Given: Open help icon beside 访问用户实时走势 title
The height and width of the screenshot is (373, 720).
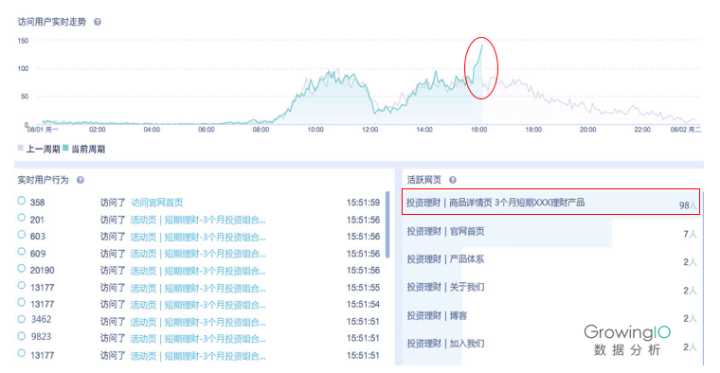Looking at the screenshot, I should pos(97,22).
